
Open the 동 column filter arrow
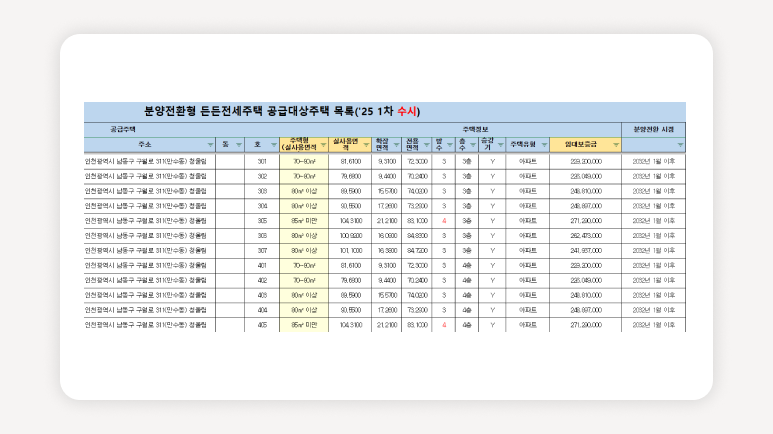click(x=238, y=145)
